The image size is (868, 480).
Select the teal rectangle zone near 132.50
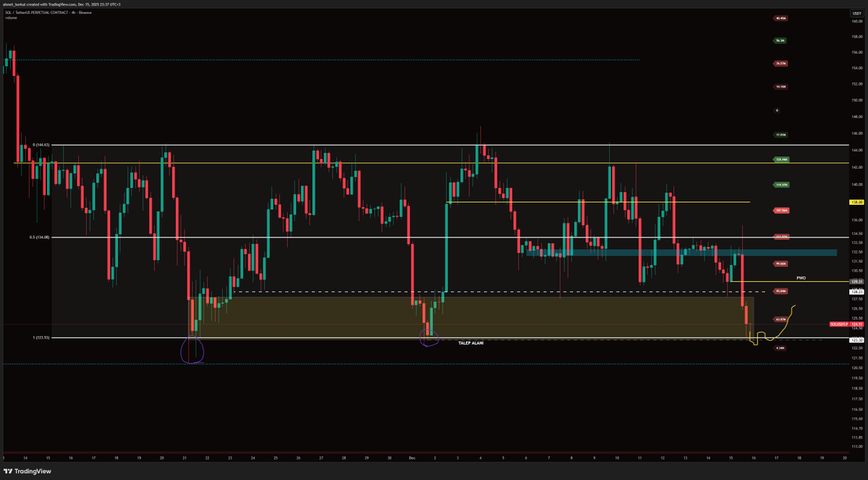click(x=681, y=253)
